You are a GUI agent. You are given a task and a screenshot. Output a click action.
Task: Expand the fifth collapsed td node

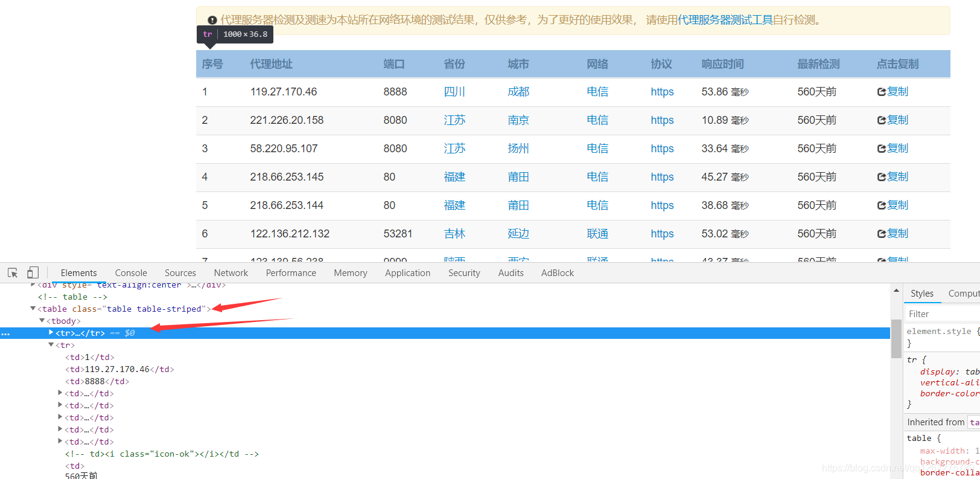tap(60, 442)
